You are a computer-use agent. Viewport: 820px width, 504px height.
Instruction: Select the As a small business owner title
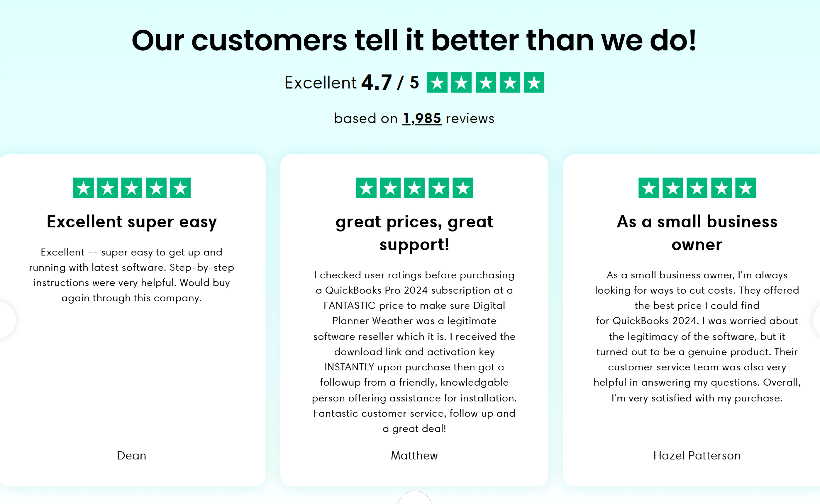pyautogui.click(x=697, y=233)
